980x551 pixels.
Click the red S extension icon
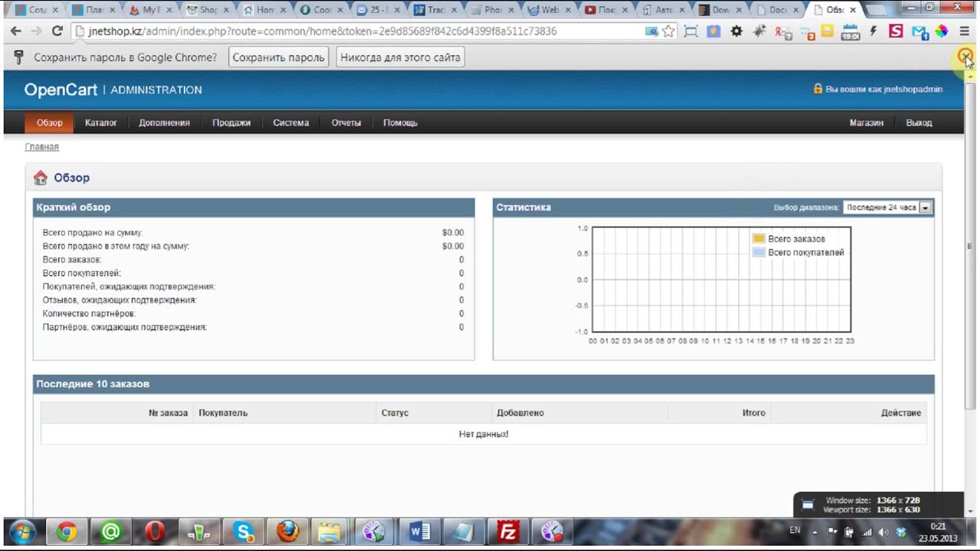click(896, 31)
